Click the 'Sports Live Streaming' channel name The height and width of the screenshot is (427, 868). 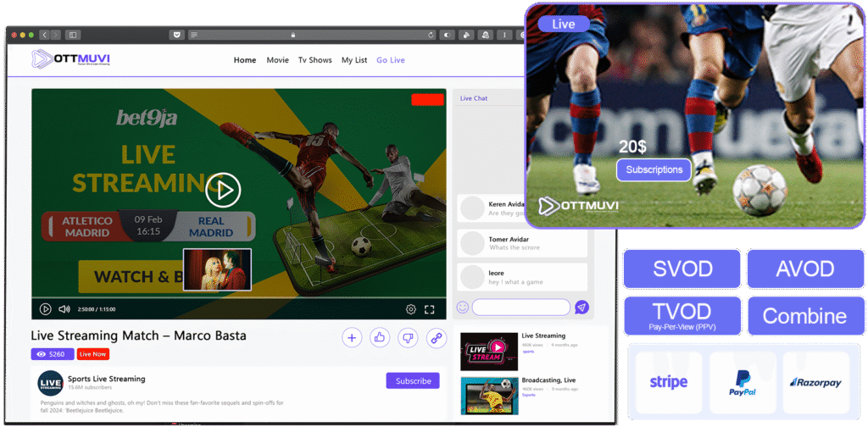(x=106, y=379)
